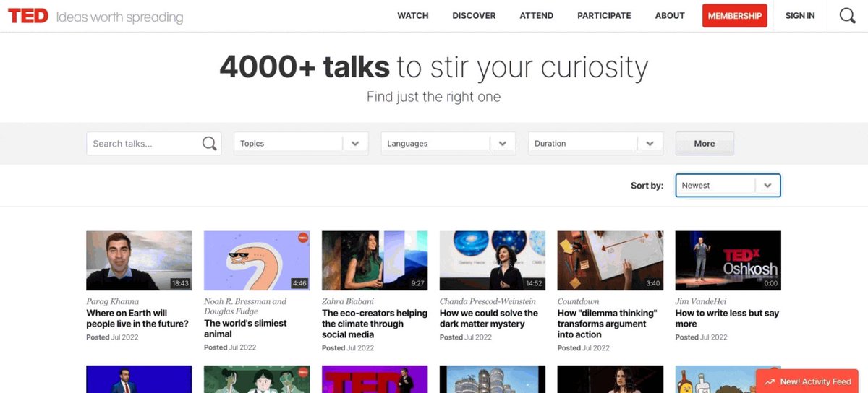Screen dimensions: 868x393
Task: Open Parag Khanna talk thumbnail
Action: 139,261
